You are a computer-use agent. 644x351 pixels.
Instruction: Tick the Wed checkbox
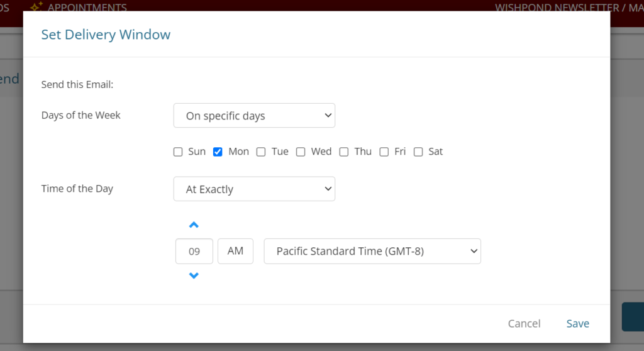point(301,152)
